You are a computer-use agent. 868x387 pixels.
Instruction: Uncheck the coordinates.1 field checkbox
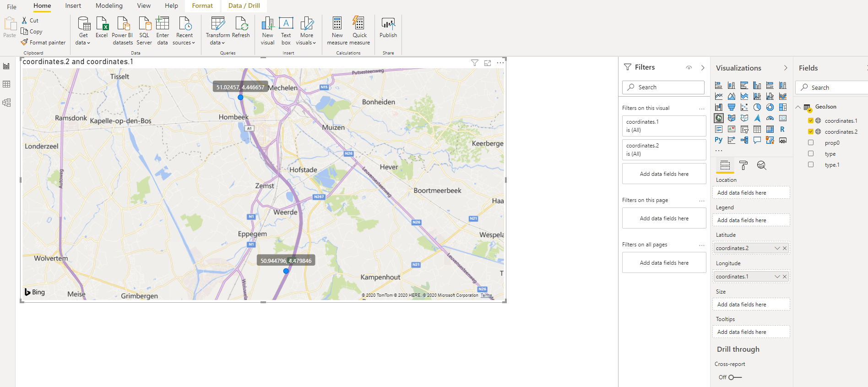[x=811, y=120]
